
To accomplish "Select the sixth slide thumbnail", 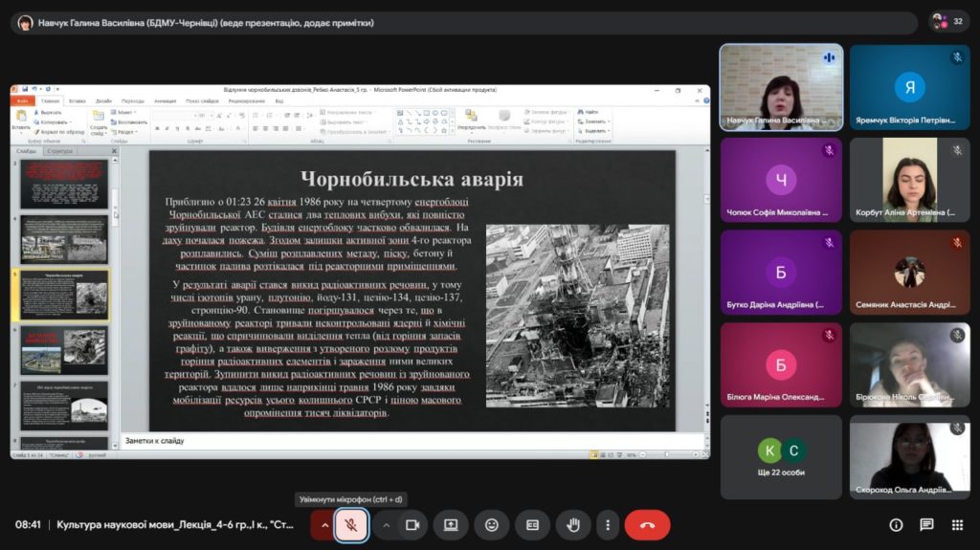I will [64, 350].
